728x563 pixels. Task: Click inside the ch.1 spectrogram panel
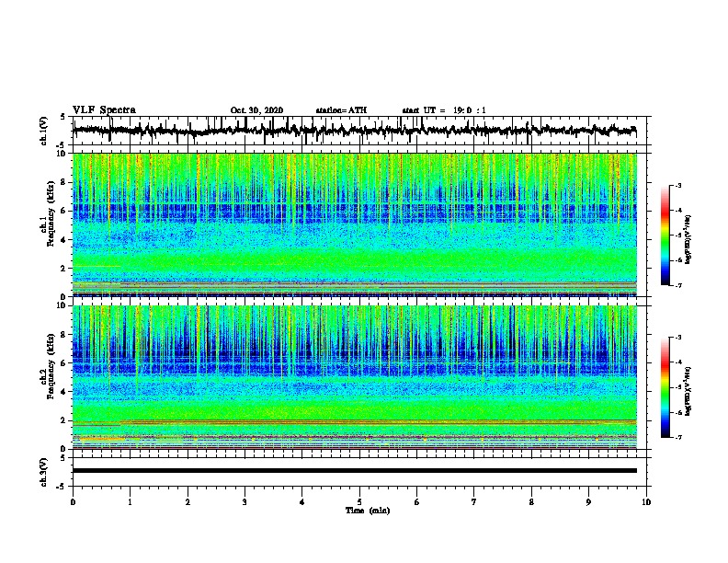pos(355,224)
